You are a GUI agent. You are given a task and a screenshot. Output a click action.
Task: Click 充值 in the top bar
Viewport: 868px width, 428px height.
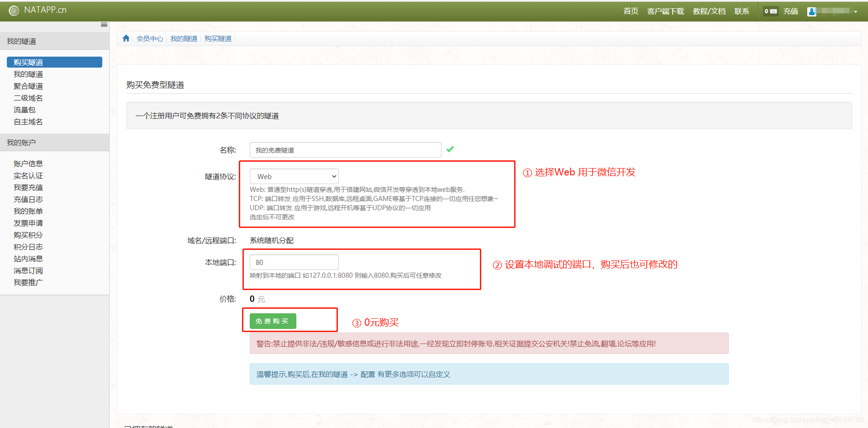(791, 11)
